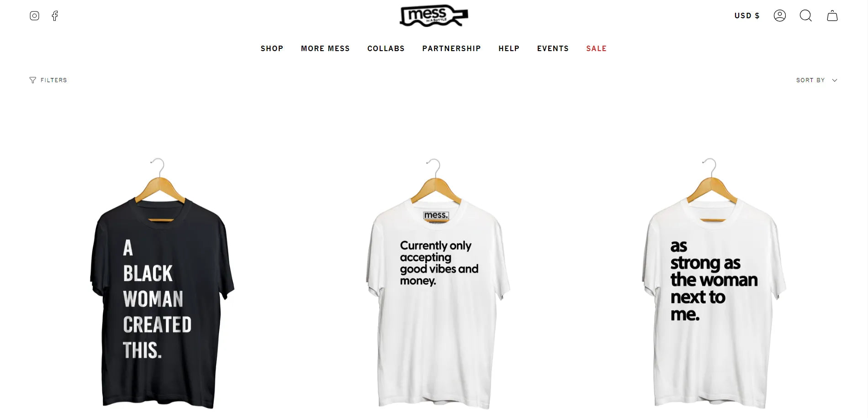
Task: Open the shopping cart bag icon
Action: tap(832, 16)
